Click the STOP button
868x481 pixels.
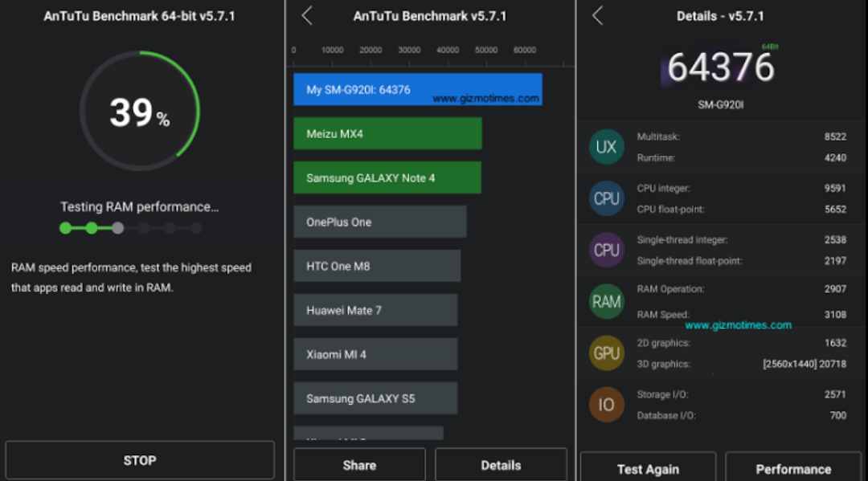pyautogui.click(x=140, y=460)
